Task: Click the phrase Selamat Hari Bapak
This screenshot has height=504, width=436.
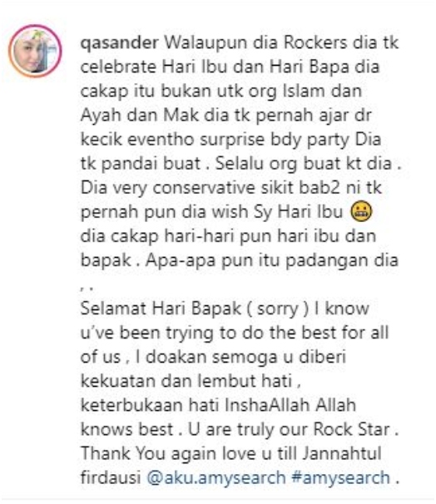Action: (x=161, y=309)
